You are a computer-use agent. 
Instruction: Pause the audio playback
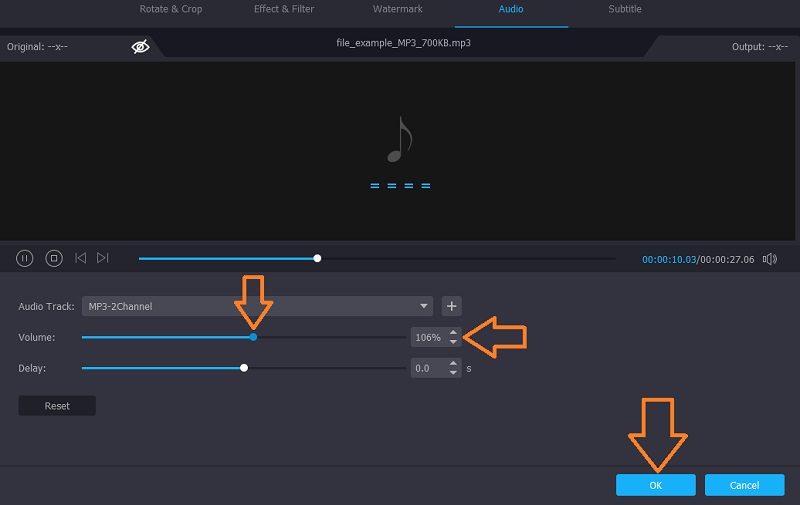[25, 258]
